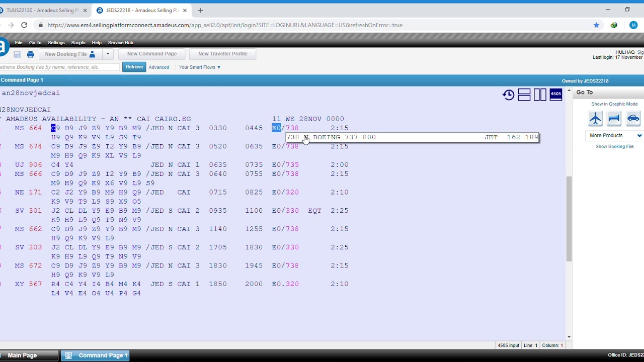
Task: Click the New Booking File button
Action: coord(70,54)
